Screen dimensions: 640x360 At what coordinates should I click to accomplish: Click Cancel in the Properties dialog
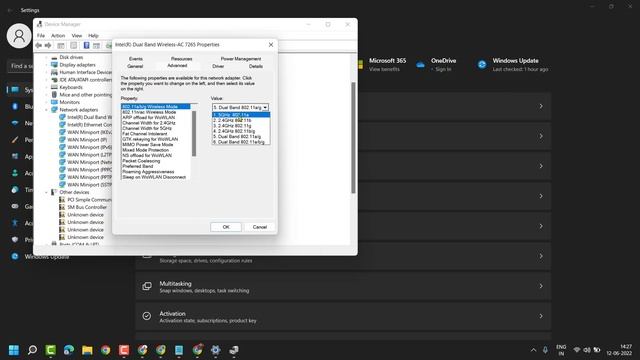[260, 227]
